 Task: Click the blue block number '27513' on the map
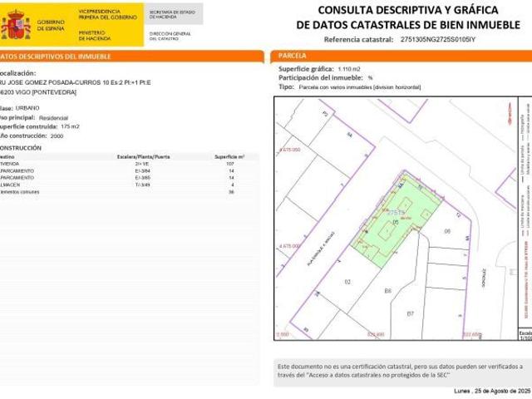[x=396, y=213]
